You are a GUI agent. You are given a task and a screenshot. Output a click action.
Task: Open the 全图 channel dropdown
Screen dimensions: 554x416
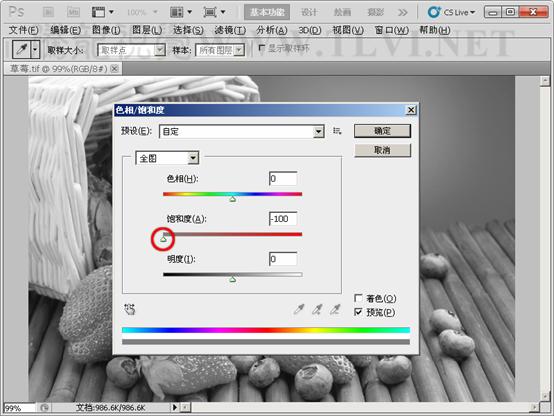(x=193, y=158)
